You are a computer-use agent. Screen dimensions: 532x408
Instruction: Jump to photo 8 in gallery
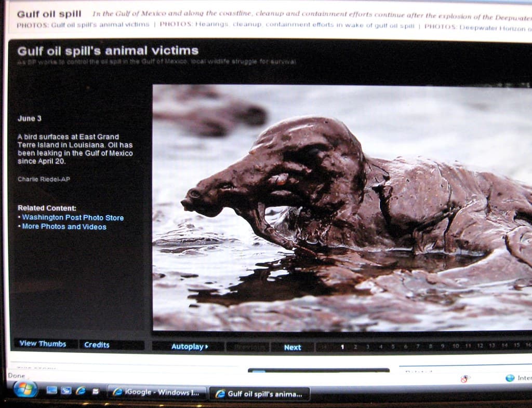(x=430, y=346)
